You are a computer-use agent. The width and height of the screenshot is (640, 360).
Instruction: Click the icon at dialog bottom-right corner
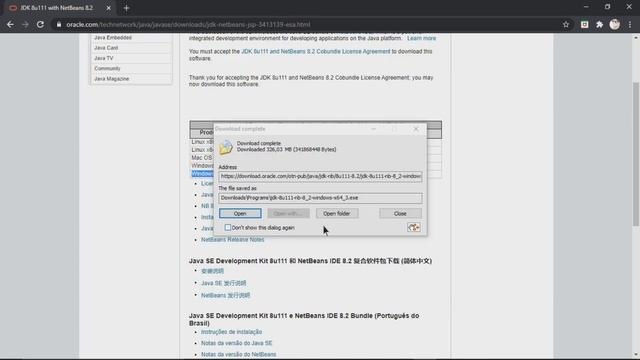[414, 227]
